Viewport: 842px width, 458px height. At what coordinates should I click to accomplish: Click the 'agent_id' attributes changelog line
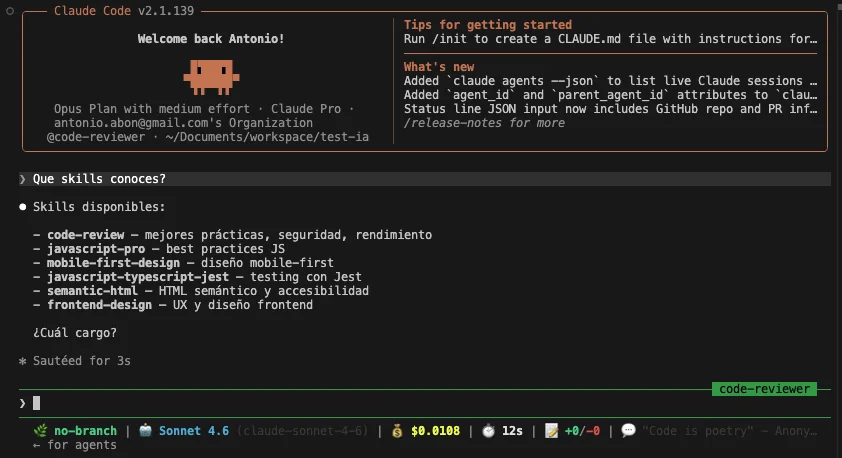click(x=611, y=94)
